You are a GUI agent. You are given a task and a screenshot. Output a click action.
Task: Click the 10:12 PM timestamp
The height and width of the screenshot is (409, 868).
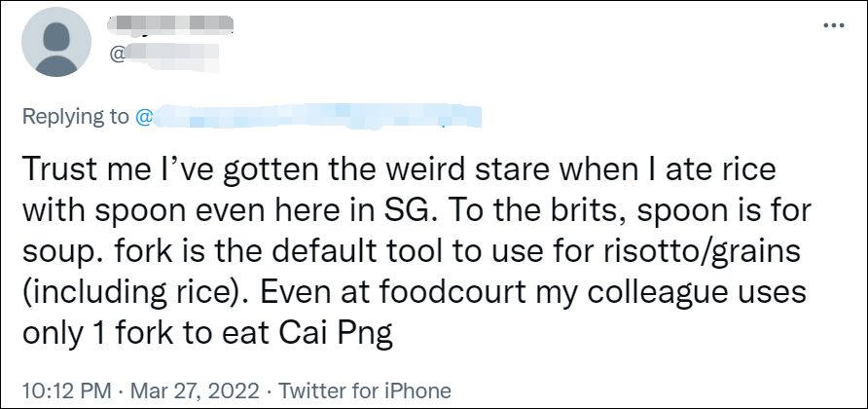tap(59, 390)
